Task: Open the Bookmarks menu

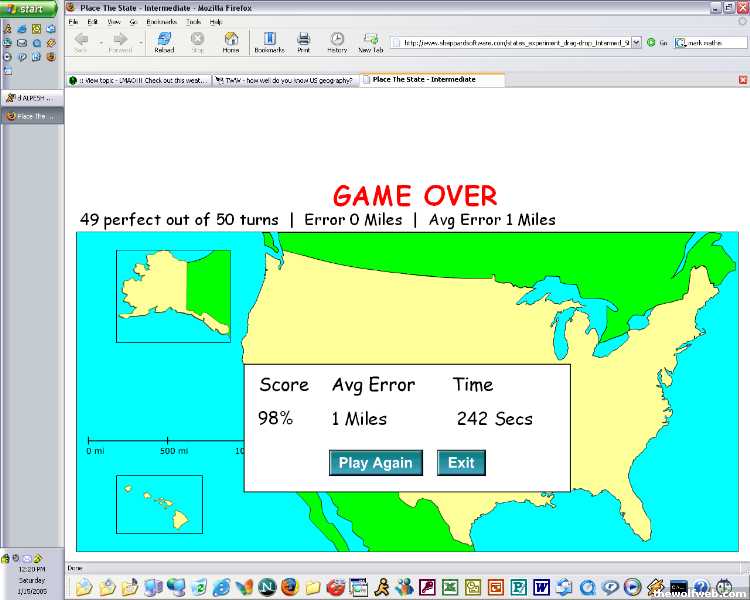Action: [x=160, y=21]
